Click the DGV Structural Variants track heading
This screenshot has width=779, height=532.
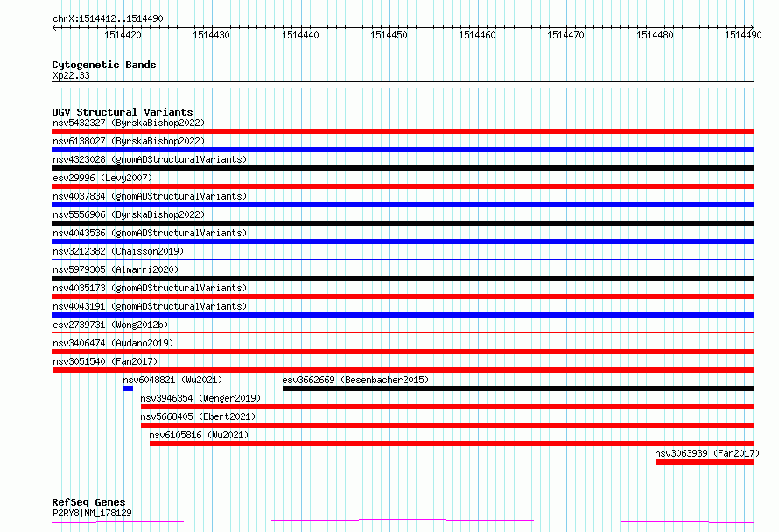(123, 112)
